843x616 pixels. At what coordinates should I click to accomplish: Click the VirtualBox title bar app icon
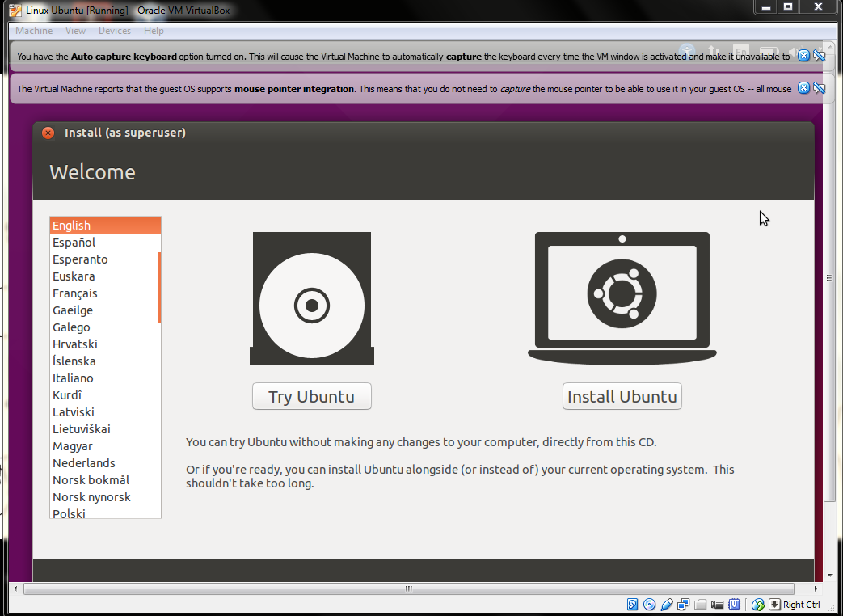[x=15, y=11]
